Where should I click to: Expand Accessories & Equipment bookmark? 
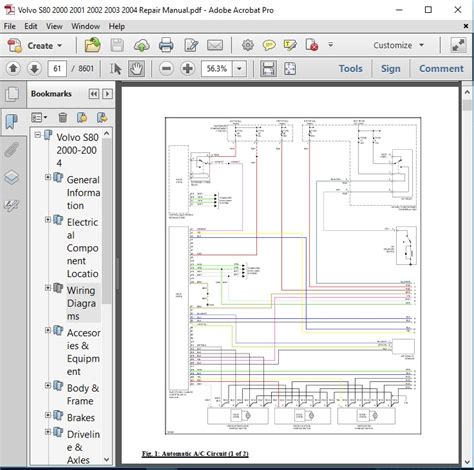click(x=48, y=330)
